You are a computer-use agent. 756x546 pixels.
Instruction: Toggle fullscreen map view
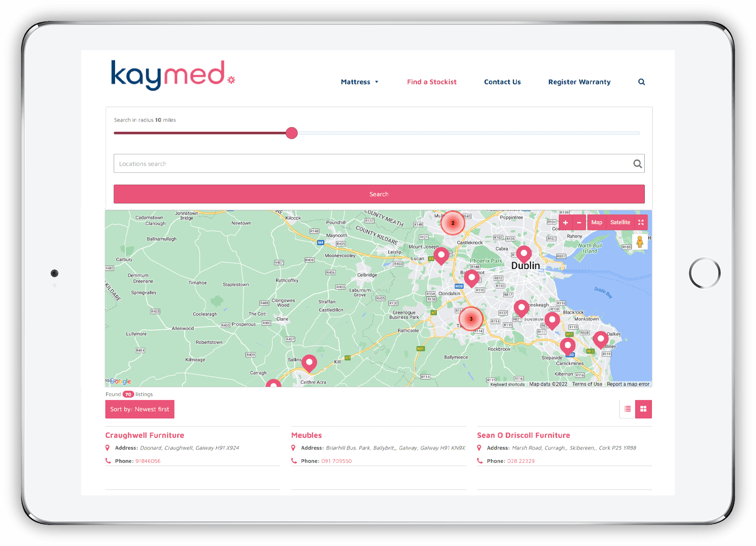click(x=641, y=222)
